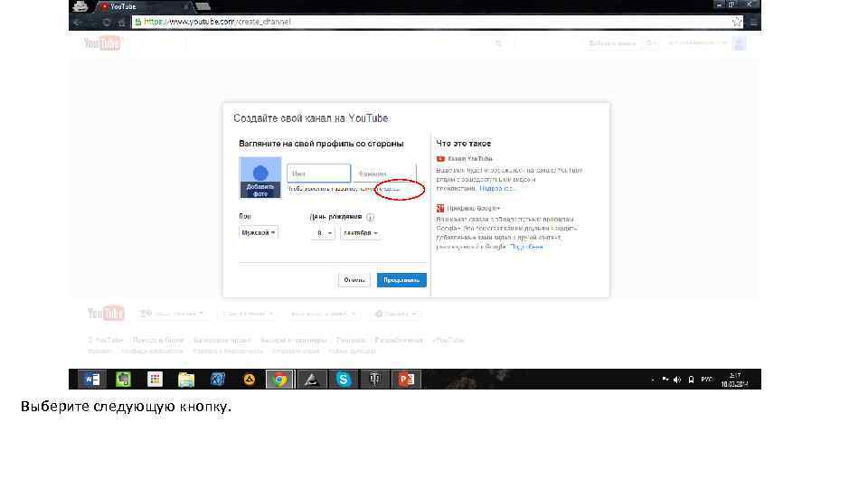Image resolution: width=868 pixels, height=488 pixels.
Task: Open the Справка dropdown in the footer
Action: (x=395, y=314)
